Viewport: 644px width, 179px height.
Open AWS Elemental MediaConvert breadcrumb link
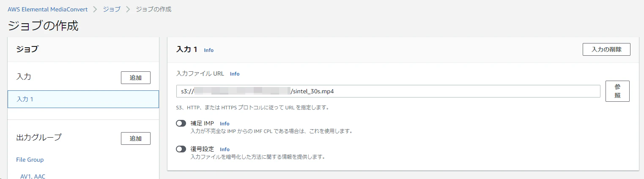coord(48,9)
